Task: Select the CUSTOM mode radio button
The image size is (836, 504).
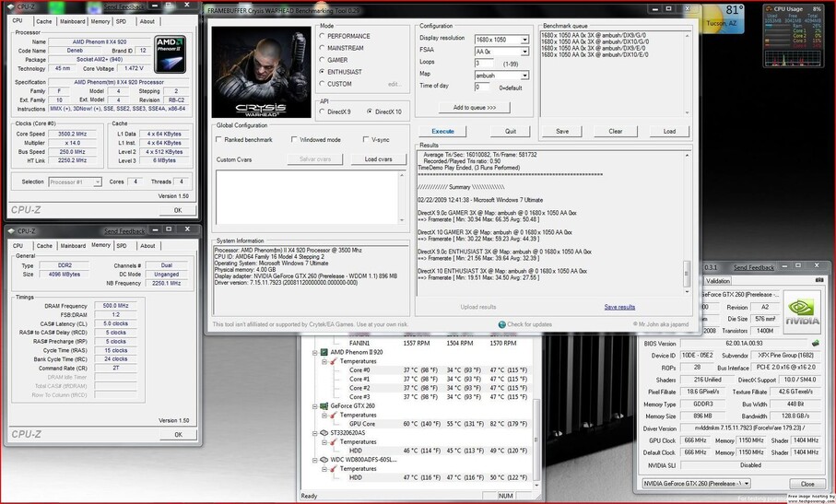Action: pos(322,84)
